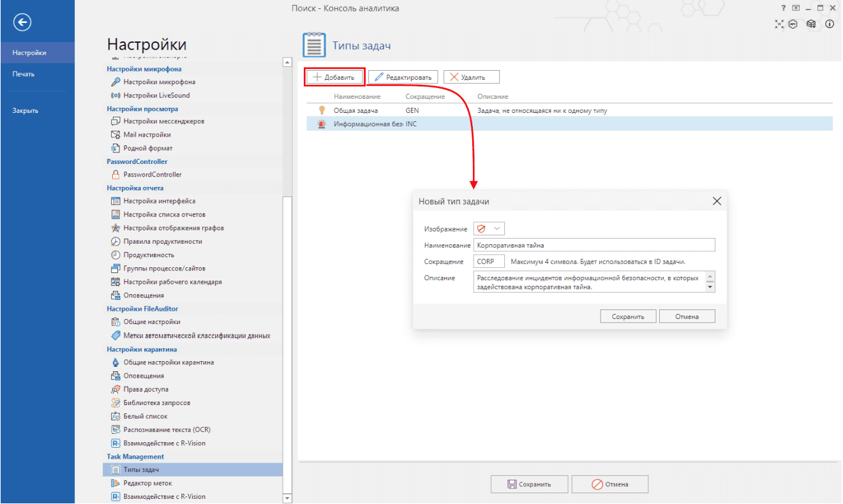
Task: Click the Добавить button
Action: coord(334,77)
